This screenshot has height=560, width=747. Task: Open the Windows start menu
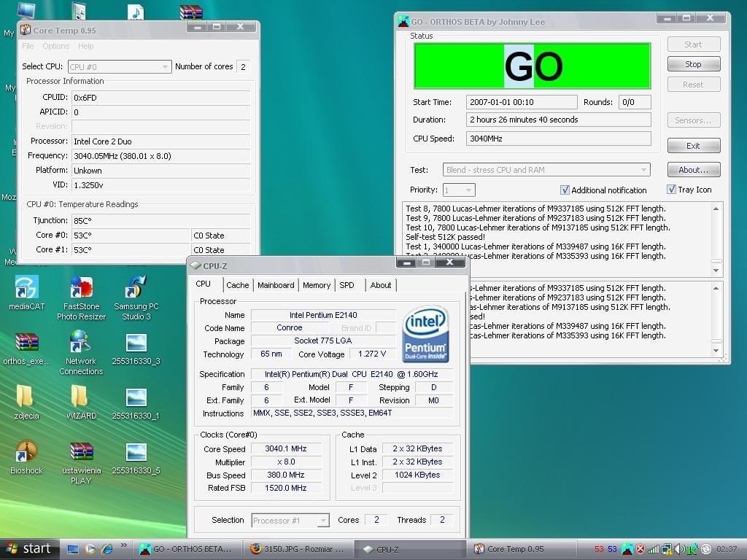point(29,549)
